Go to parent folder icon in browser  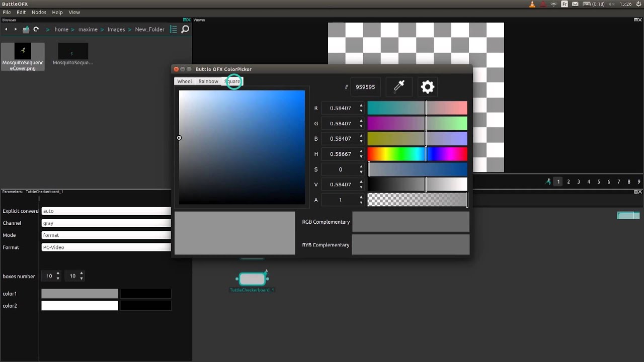click(x=26, y=29)
